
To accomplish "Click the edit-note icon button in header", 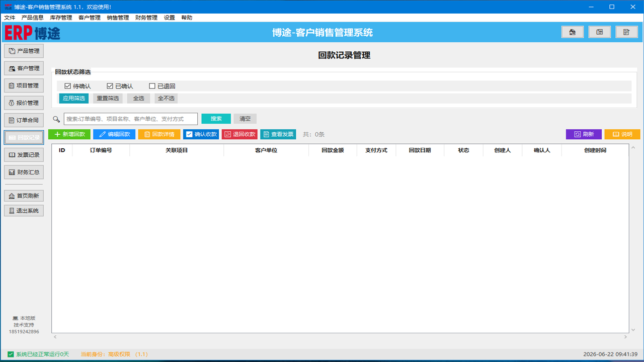I will [x=626, y=32].
